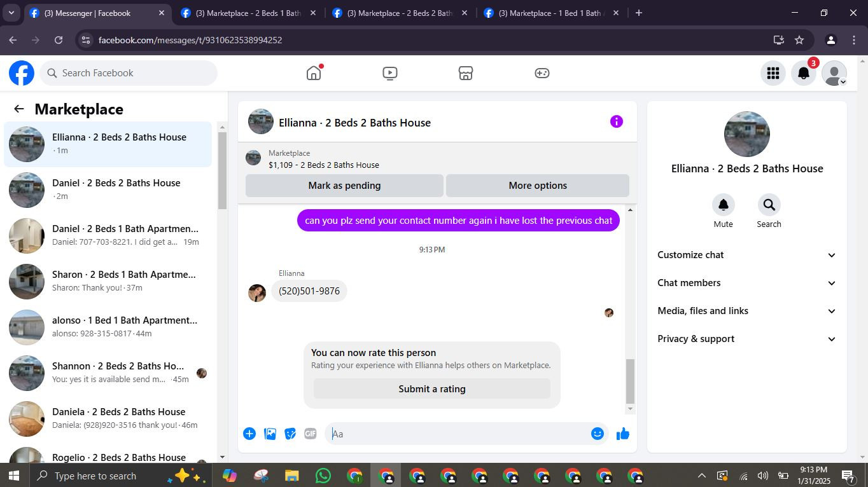Open the emoji picker
Viewport: 868px width, 487px height.
point(597,434)
